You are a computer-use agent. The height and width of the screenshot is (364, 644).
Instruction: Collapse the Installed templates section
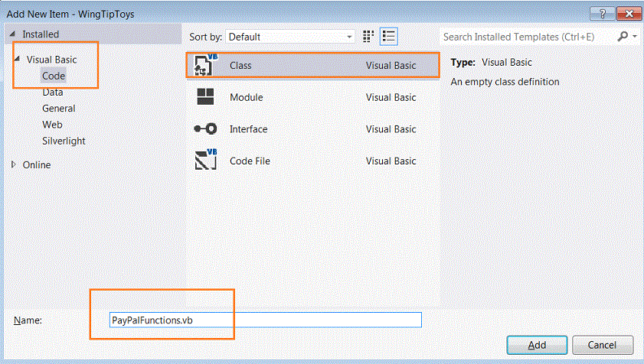(11, 34)
